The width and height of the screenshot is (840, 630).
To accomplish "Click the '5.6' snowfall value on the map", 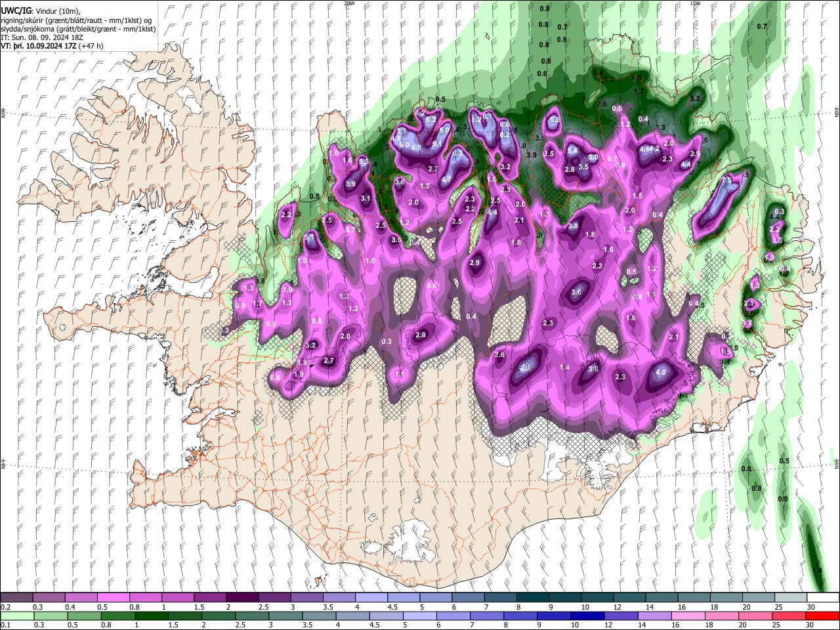I will 555,120.
